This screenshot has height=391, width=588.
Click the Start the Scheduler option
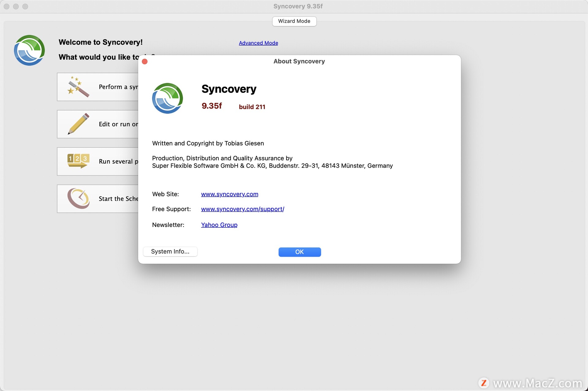(98, 199)
